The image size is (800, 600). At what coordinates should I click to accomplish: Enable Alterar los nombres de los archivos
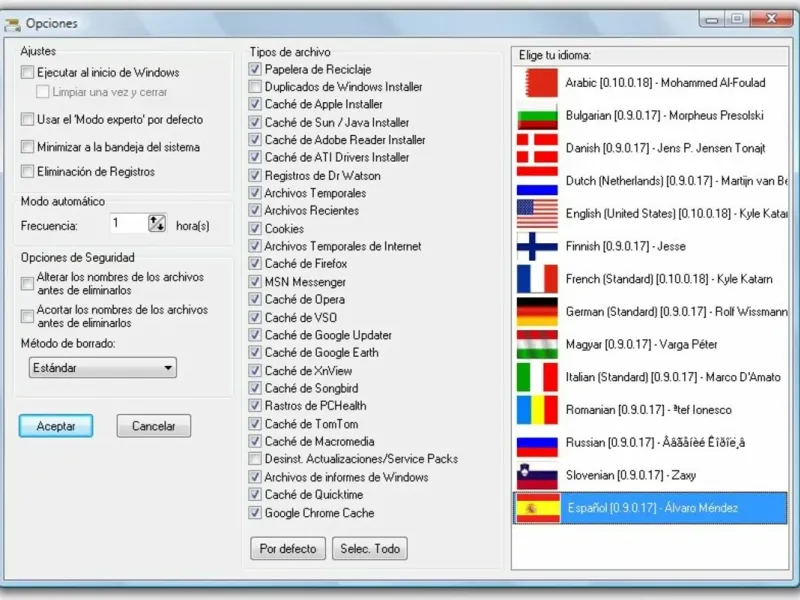coord(28,284)
